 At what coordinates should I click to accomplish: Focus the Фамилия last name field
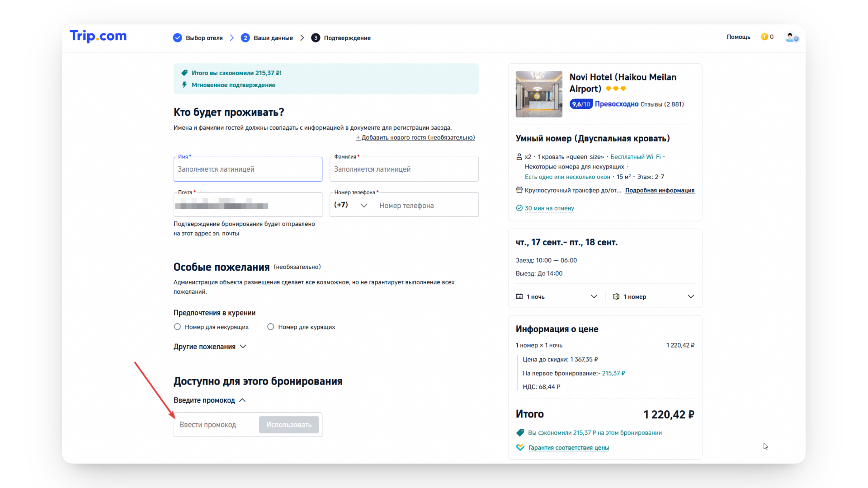(x=404, y=169)
